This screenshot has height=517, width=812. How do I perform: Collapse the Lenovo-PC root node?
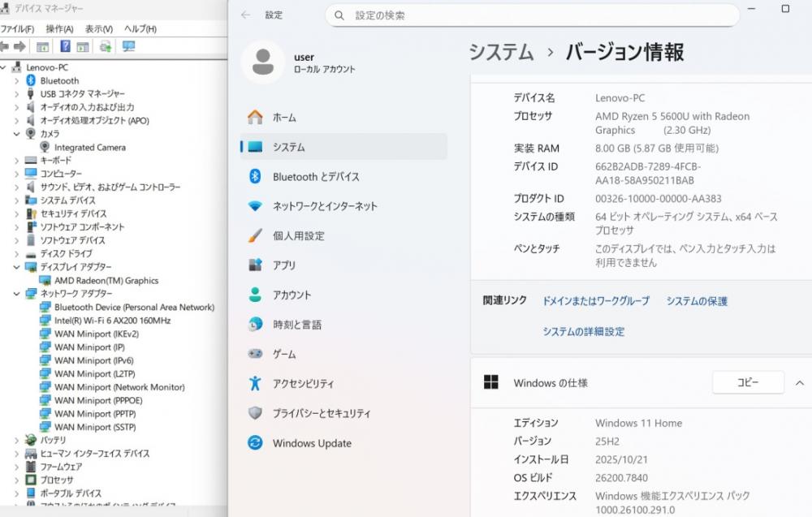click(x=3, y=67)
